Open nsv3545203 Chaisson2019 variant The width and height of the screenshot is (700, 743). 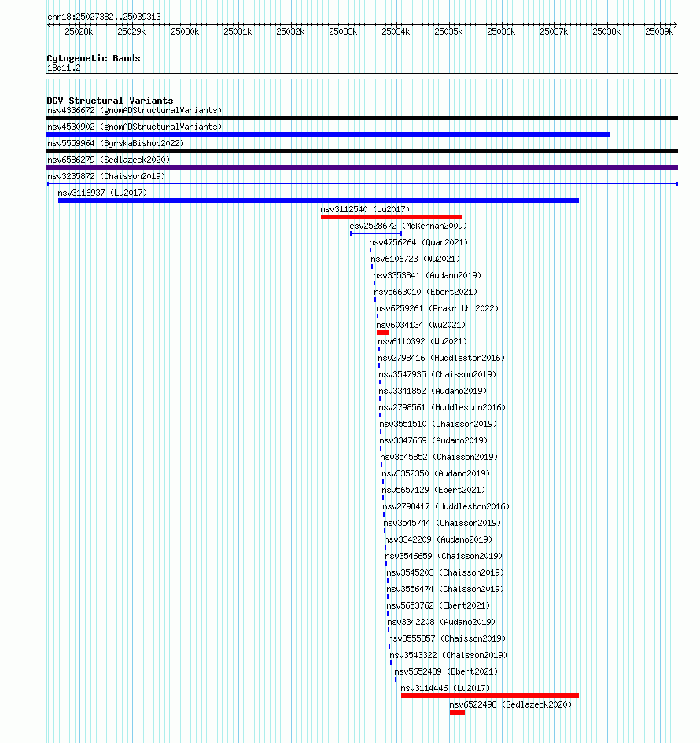(445, 574)
